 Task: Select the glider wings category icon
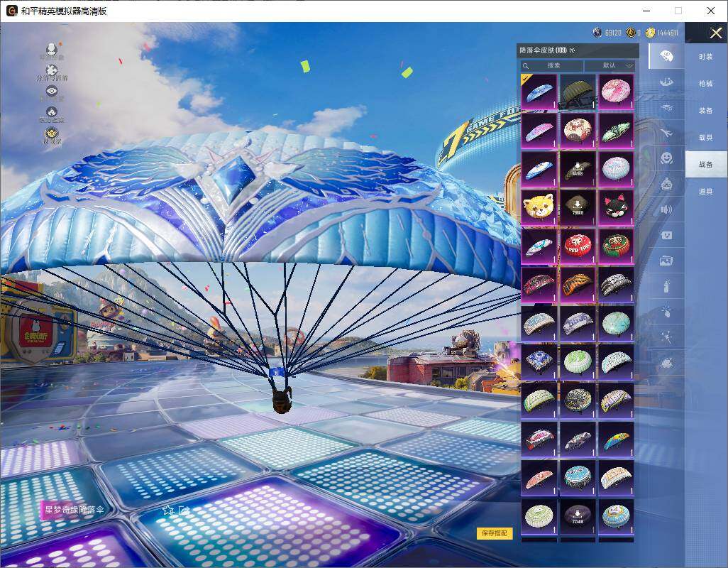pyautogui.click(x=666, y=82)
